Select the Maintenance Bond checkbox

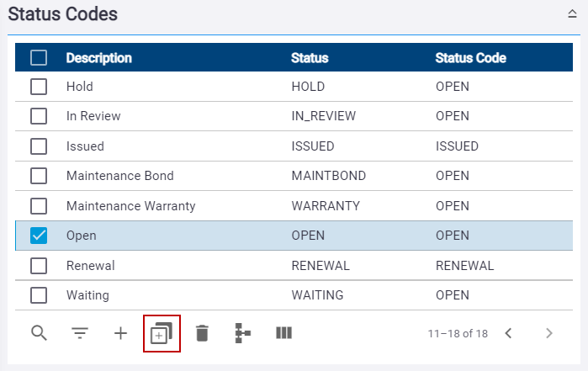pos(39,176)
